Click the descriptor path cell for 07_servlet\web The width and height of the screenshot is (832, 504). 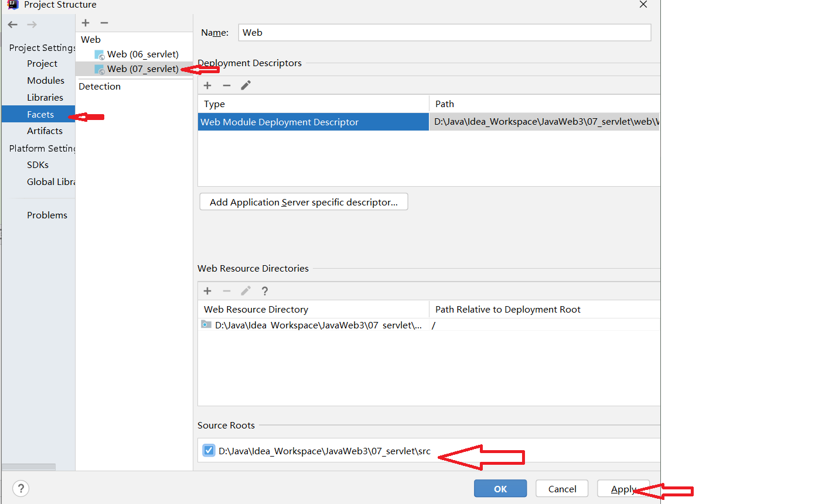[x=545, y=122]
